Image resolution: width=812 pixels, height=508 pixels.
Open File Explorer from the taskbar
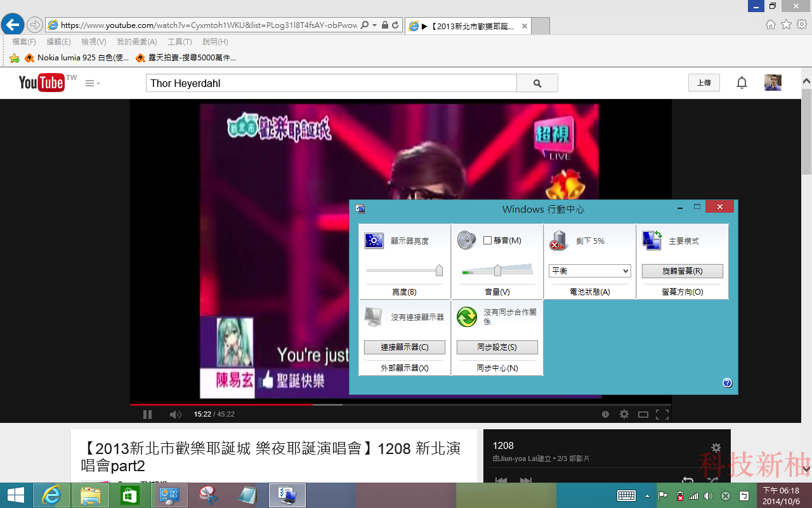(91, 495)
